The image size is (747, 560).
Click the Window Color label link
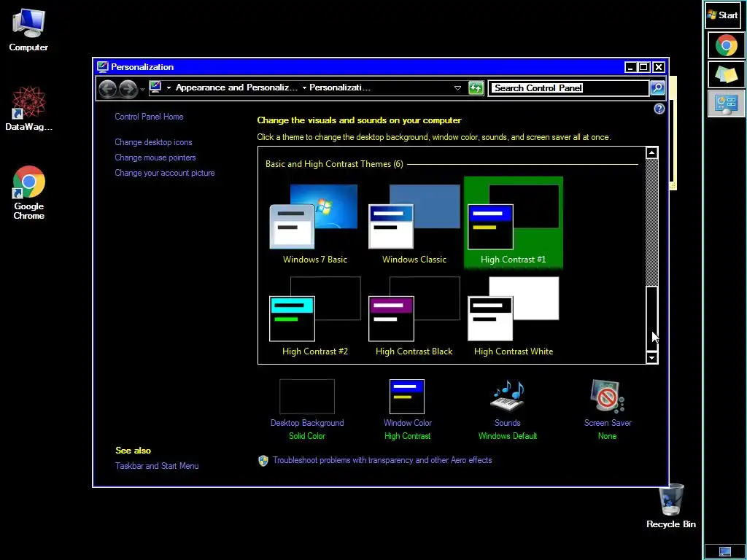tap(407, 423)
